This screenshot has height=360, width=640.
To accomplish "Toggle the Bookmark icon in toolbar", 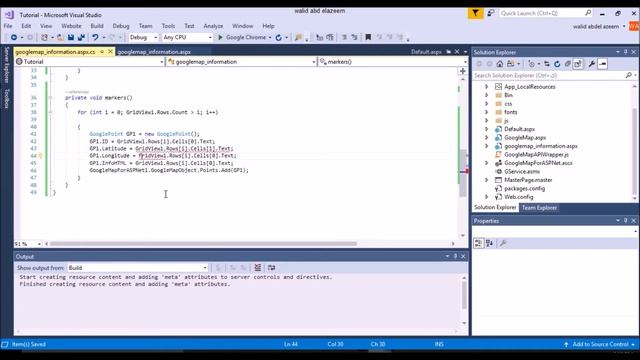I will [368, 38].
